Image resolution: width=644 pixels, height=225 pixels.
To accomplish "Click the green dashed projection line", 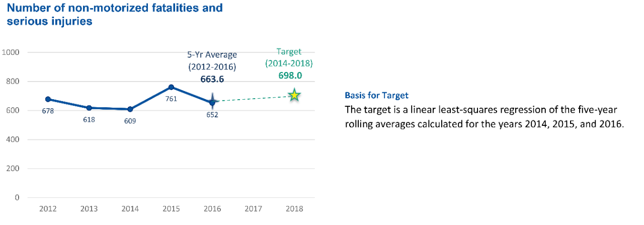I will coord(252,99).
